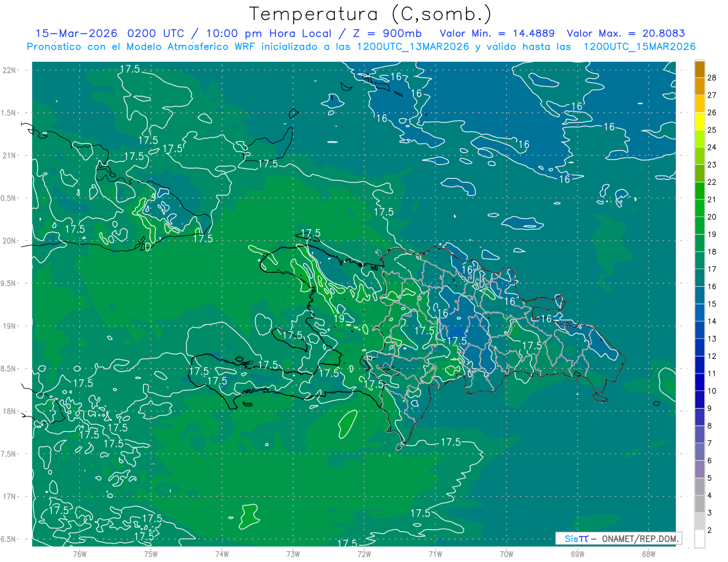Screen dimensions: 728x562
Task: Select the "Z = 900mb" level text
Action: (388, 33)
